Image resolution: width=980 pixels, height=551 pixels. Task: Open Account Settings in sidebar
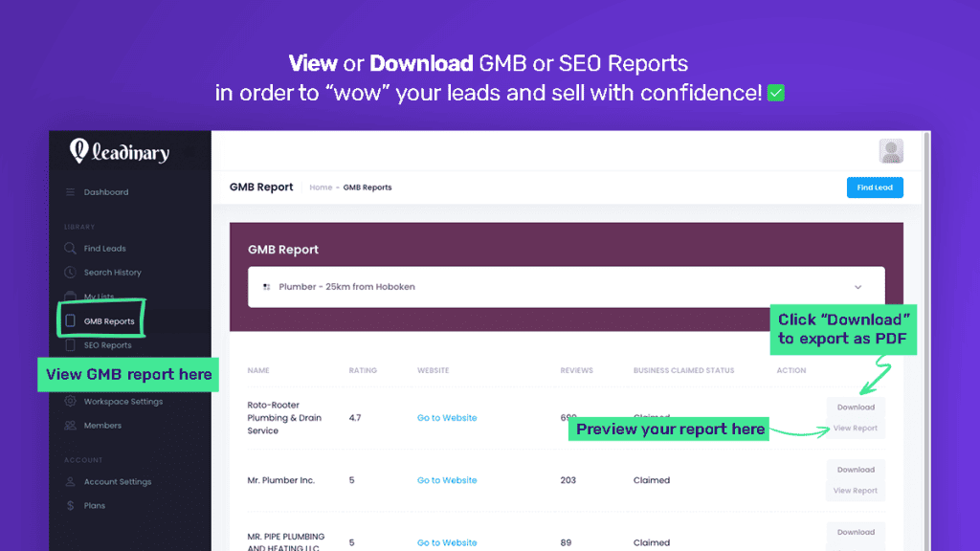click(118, 482)
